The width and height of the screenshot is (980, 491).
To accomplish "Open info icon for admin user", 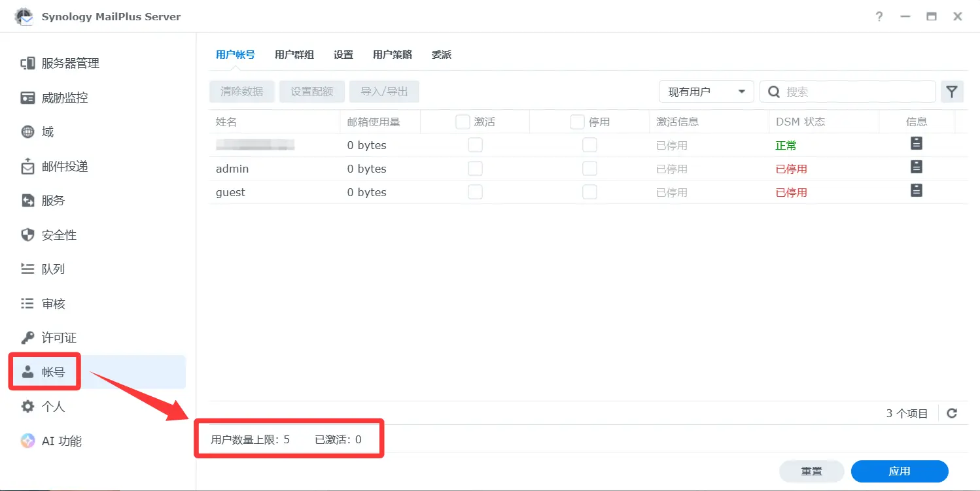I will 917,167.
